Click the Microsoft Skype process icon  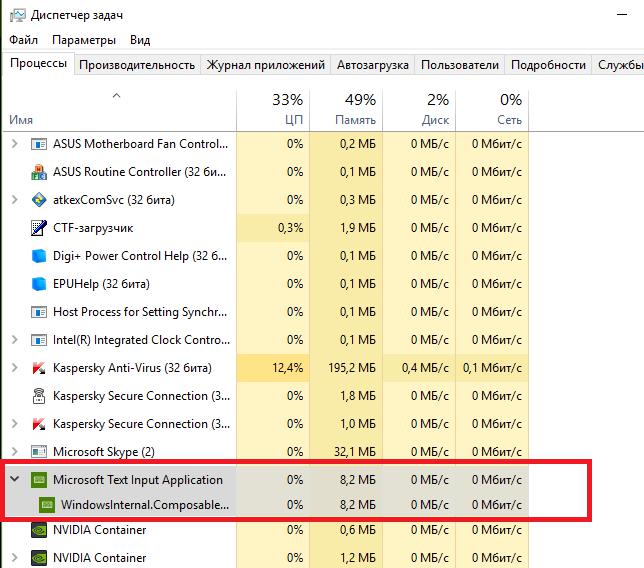point(39,452)
